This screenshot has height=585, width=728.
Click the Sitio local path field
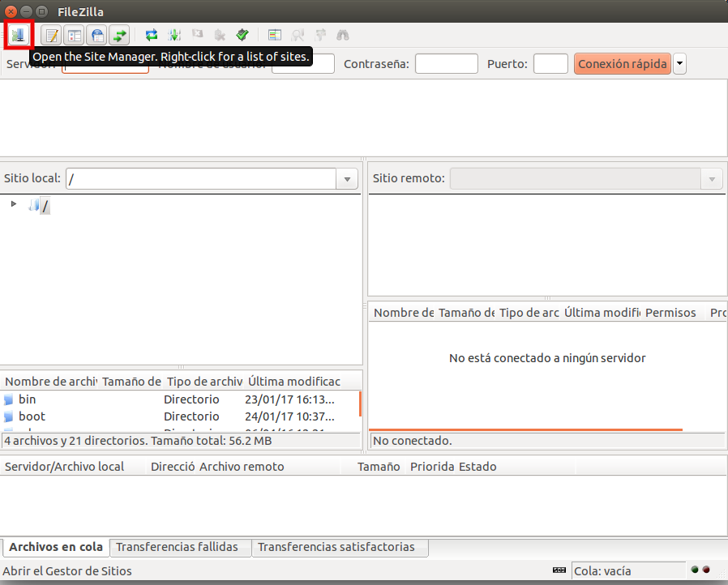coord(201,179)
